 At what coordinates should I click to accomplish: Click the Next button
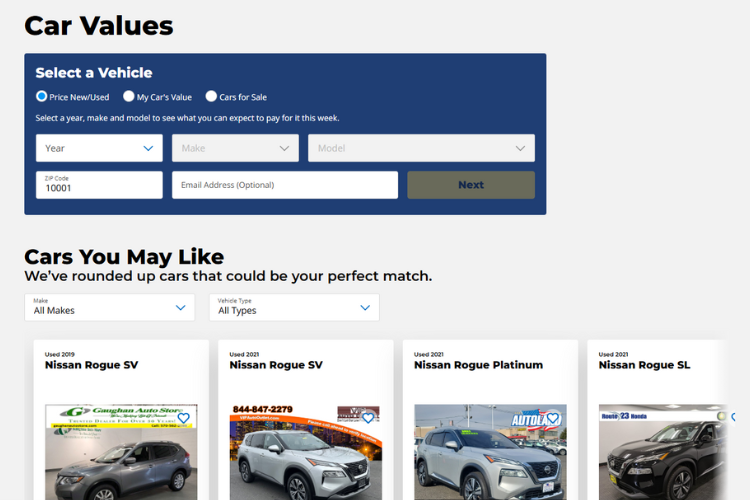(x=471, y=185)
